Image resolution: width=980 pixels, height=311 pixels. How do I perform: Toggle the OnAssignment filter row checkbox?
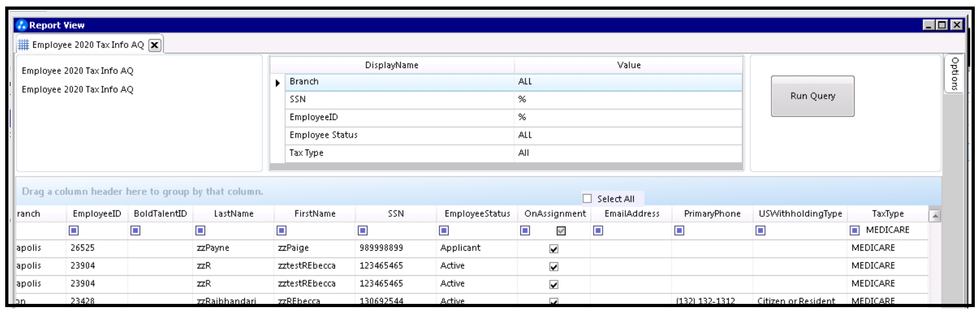click(x=562, y=230)
